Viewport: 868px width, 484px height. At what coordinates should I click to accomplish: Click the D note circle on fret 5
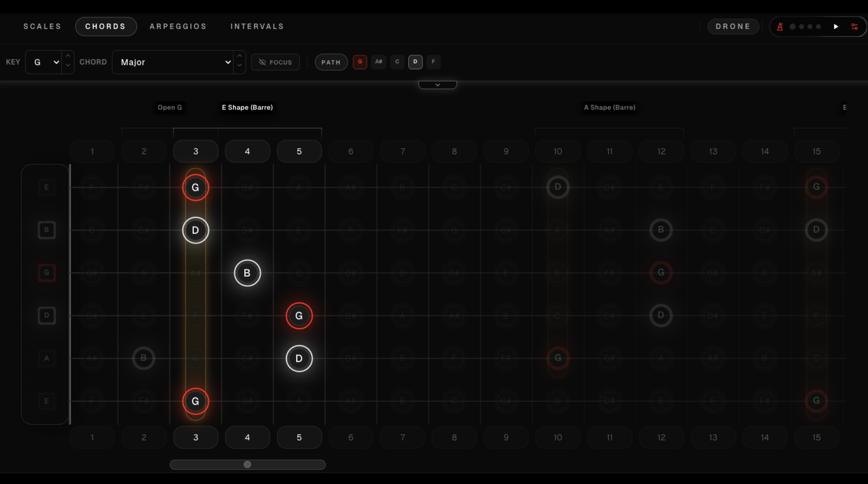[299, 358]
